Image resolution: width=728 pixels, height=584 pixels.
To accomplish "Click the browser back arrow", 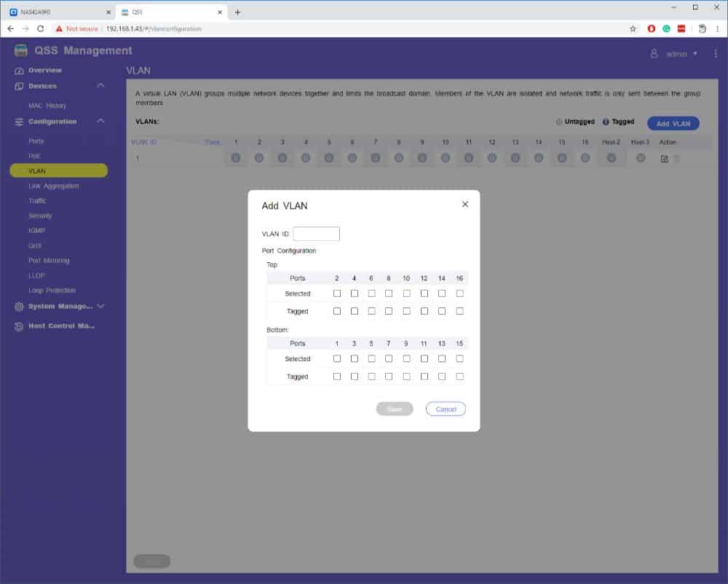I will pyautogui.click(x=10, y=28).
